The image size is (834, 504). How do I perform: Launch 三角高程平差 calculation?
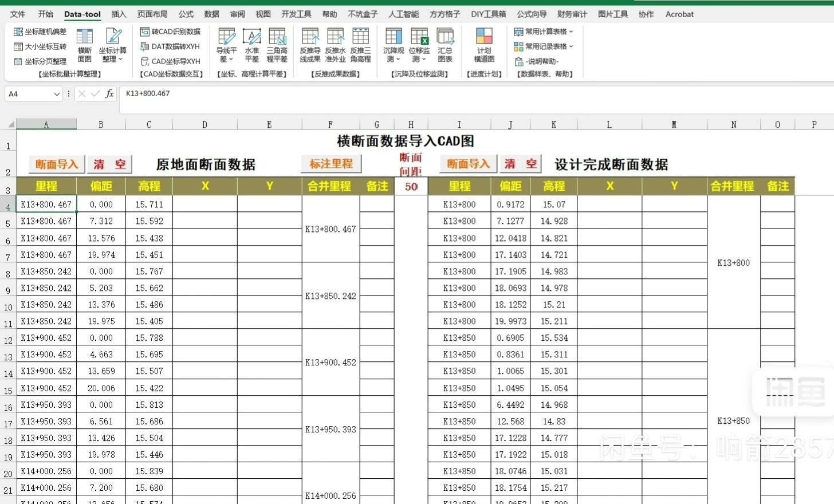(277, 46)
